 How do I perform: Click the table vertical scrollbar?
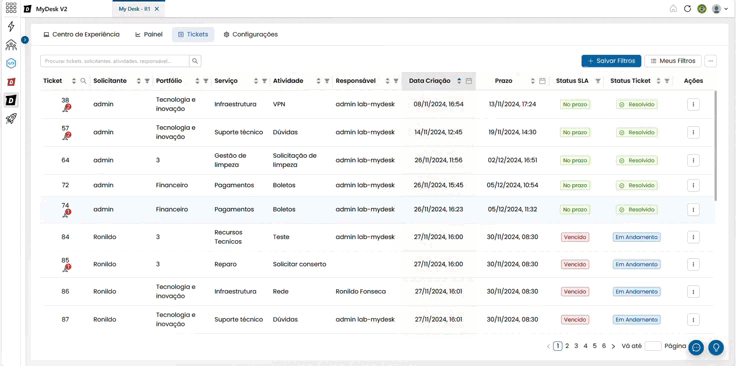(x=715, y=145)
